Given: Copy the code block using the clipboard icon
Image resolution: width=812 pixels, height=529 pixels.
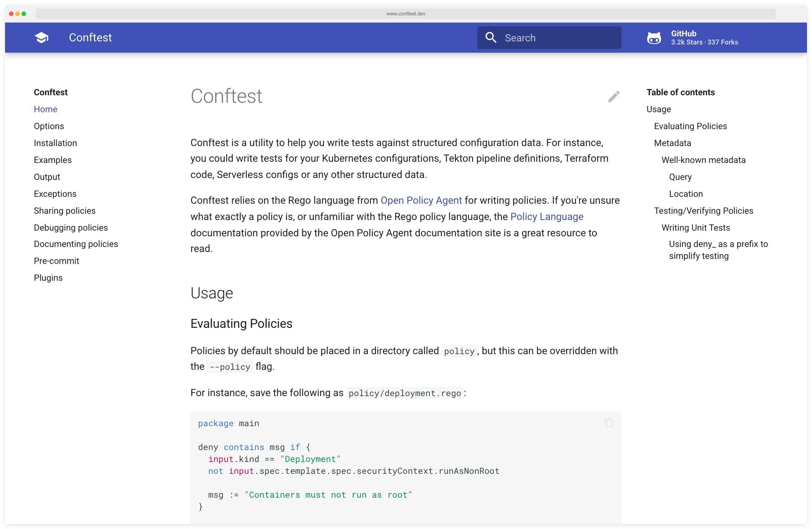Looking at the screenshot, I should (609, 422).
